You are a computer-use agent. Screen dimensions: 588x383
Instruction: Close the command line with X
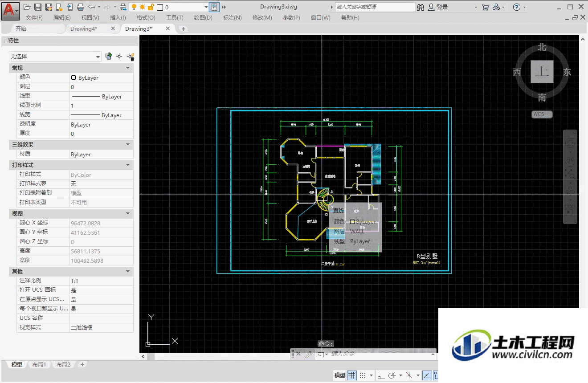click(298, 354)
